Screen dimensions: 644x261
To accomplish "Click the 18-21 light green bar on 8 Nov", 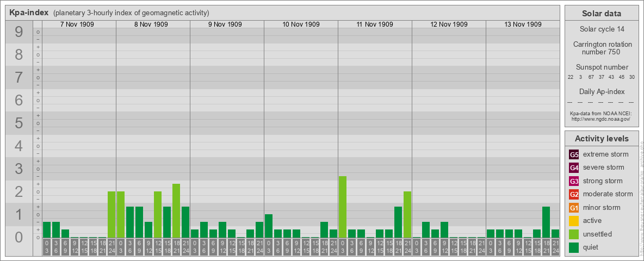I will pos(176,210).
